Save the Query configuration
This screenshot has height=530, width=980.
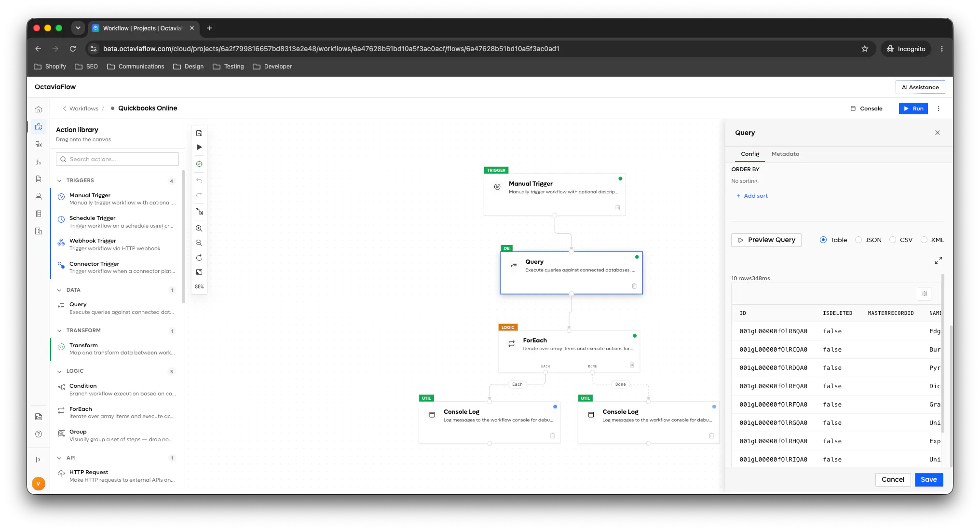click(x=928, y=479)
